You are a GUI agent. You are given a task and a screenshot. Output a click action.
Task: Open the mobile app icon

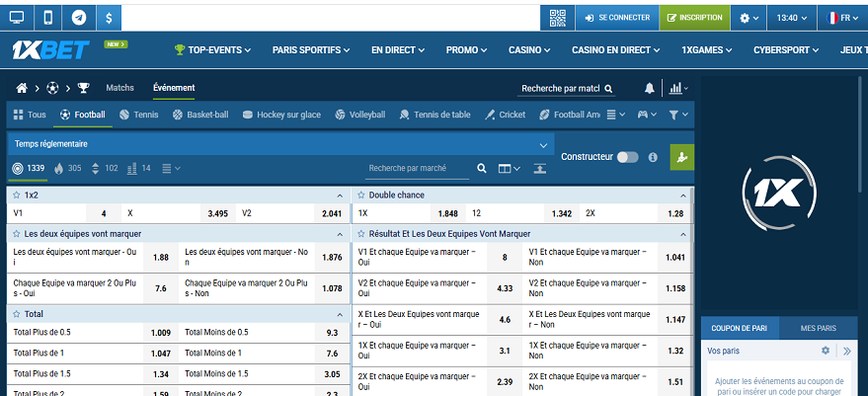click(x=48, y=18)
